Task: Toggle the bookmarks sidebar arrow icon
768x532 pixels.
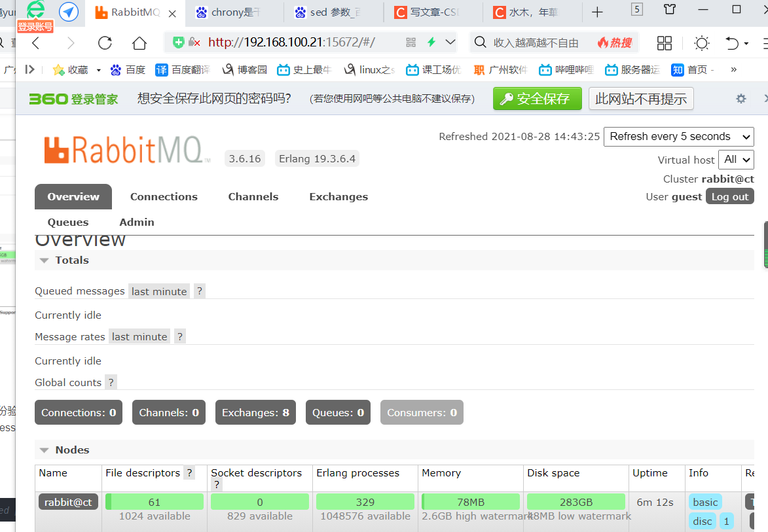Action: pos(30,69)
